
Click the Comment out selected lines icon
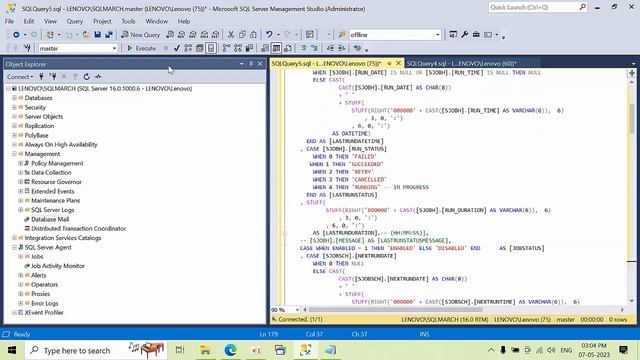point(303,48)
